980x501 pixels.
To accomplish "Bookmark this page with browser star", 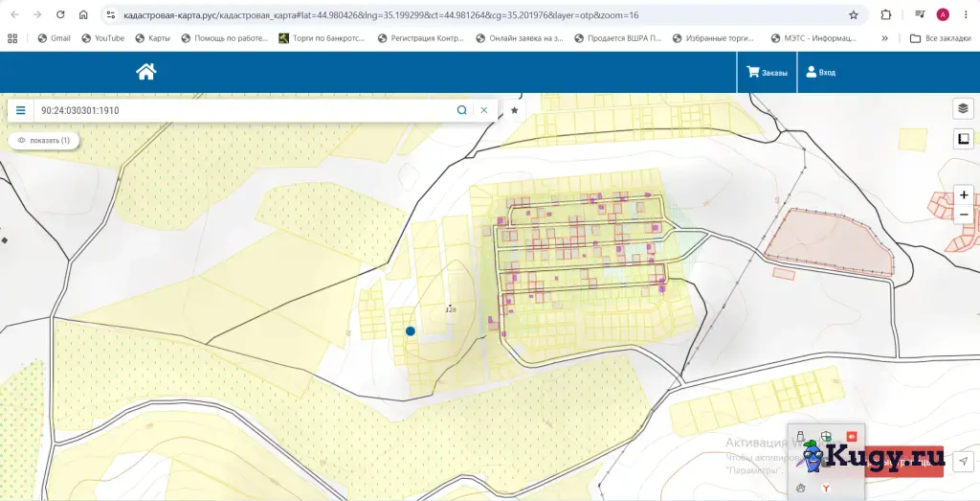I will 853,15.
